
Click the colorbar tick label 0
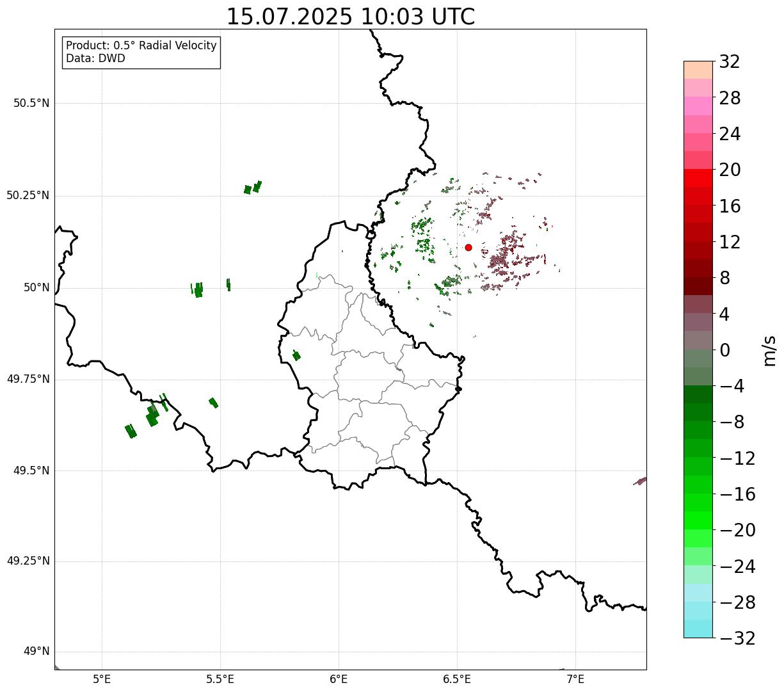click(x=724, y=351)
